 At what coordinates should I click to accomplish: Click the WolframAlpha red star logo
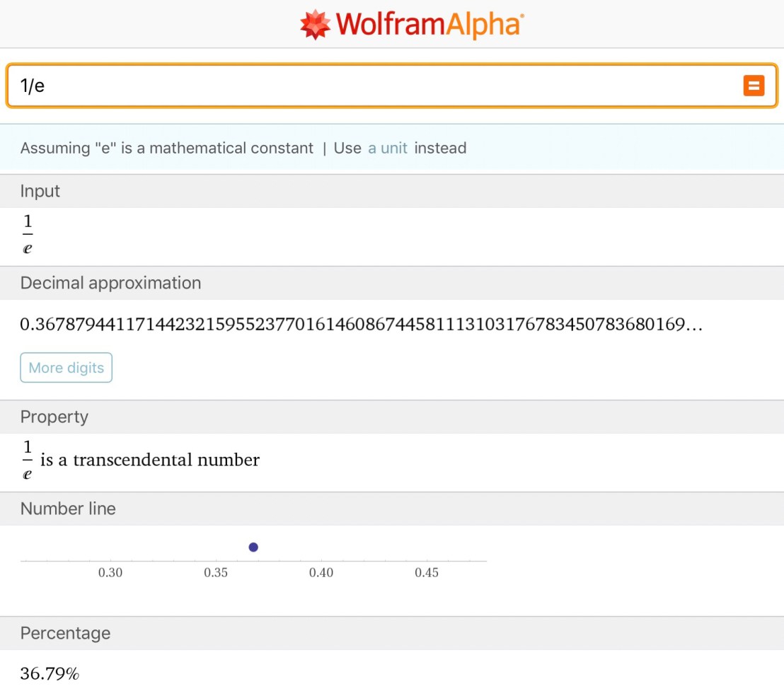[x=314, y=24]
